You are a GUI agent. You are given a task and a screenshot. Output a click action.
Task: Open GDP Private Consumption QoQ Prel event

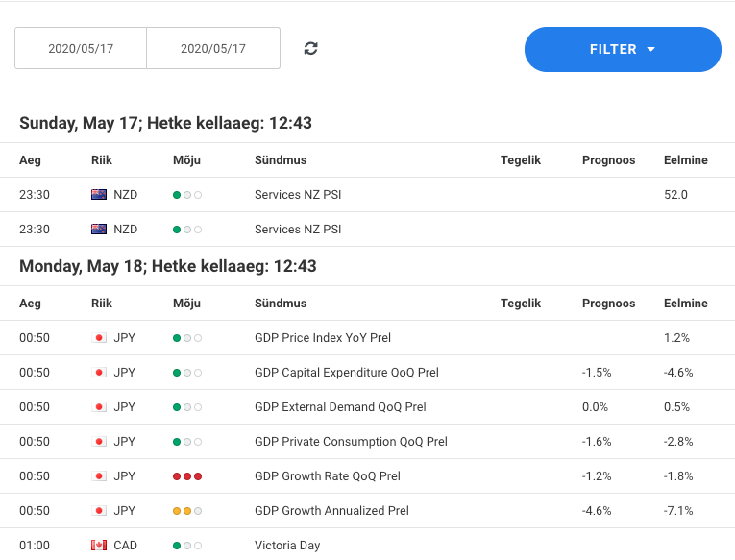[351, 442]
